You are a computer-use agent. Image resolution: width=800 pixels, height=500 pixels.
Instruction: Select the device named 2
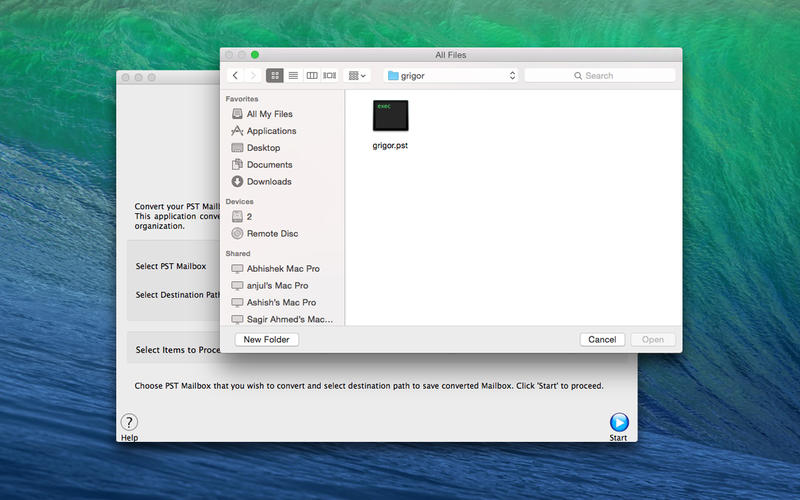tap(249, 216)
